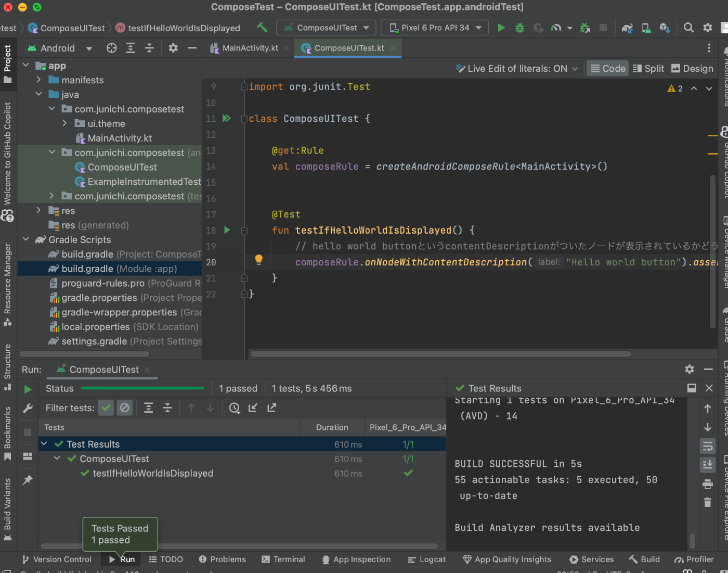
Task: Switch editor to Split view mode
Action: pyautogui.click(x=648, y=68)
